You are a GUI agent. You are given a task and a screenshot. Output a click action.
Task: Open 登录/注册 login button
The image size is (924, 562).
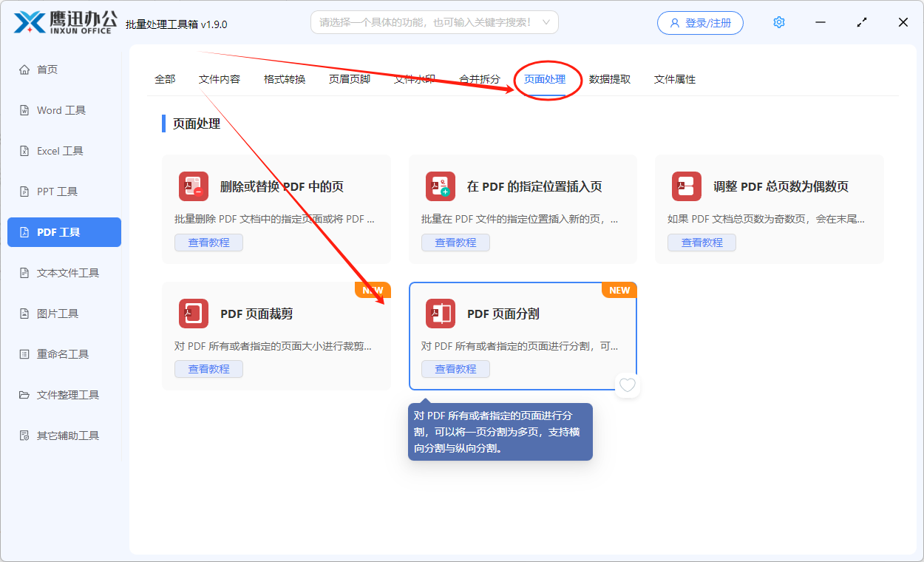click(700, 23)
